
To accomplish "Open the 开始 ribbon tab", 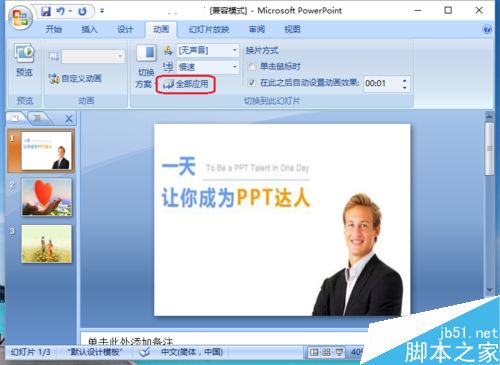I will pyautogui.click(x=54, y=29).
